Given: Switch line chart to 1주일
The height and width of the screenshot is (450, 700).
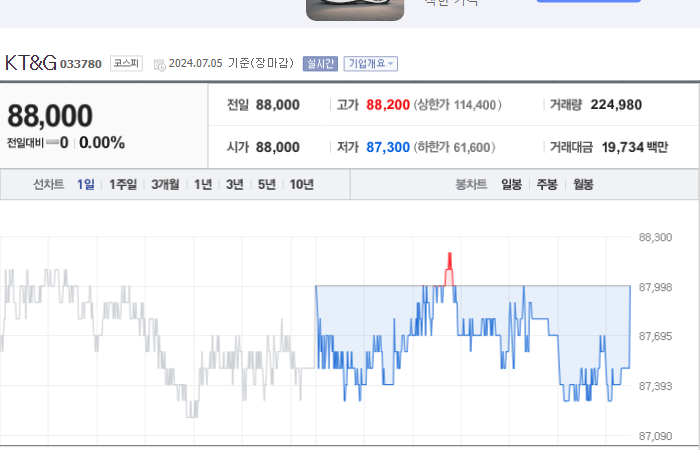Looking at the screenshot, I should (x=123, y=184).
